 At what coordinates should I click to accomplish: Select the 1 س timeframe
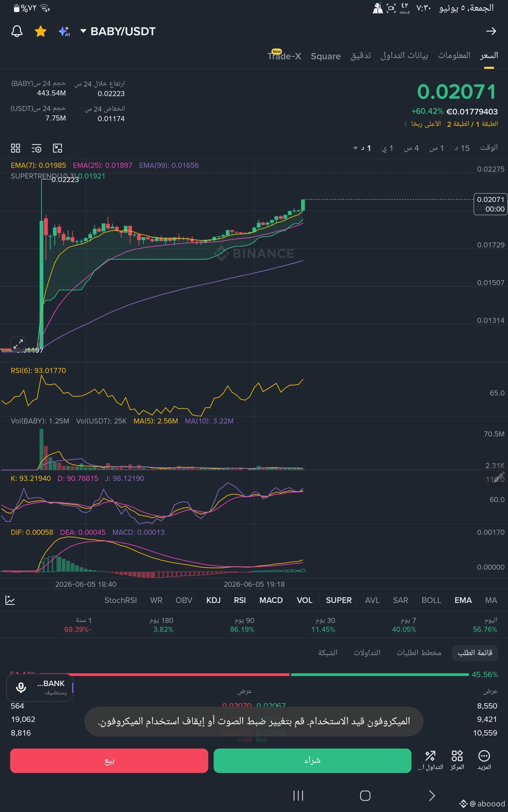437,148
